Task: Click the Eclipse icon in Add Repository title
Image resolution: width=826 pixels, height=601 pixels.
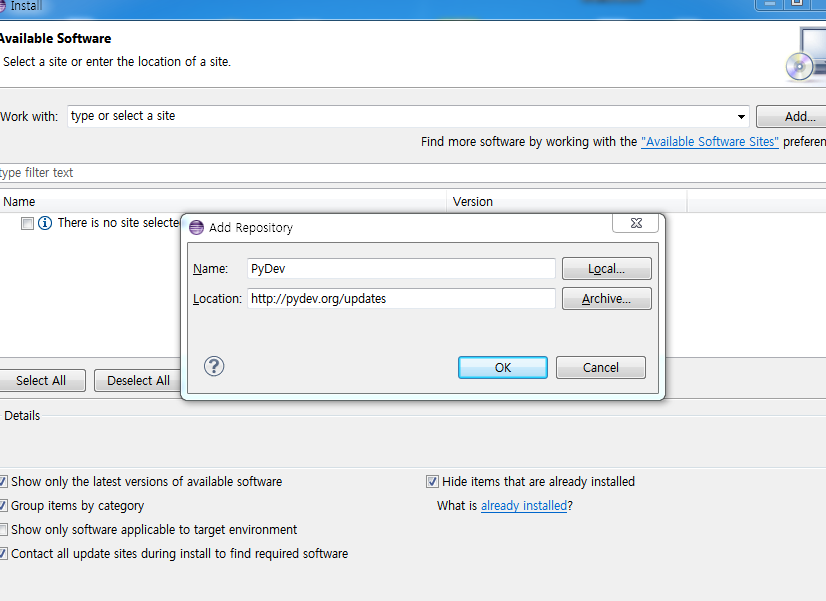Action: pos(196,228)
